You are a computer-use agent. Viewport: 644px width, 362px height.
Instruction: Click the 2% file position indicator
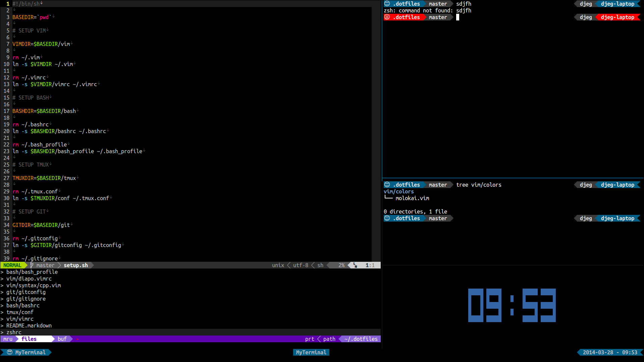(341, 265)
